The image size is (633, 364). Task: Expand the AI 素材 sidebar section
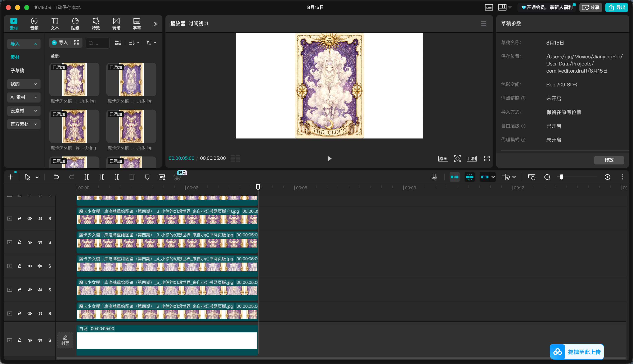coord(24,97)
